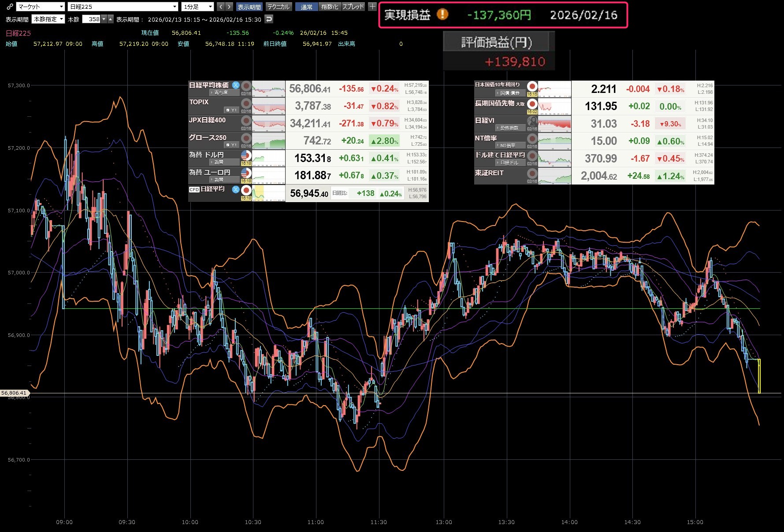Select the 通常 chart mode tab
Image resolution: width=784 pixels, height=532 pixels.
pos(306,7)
